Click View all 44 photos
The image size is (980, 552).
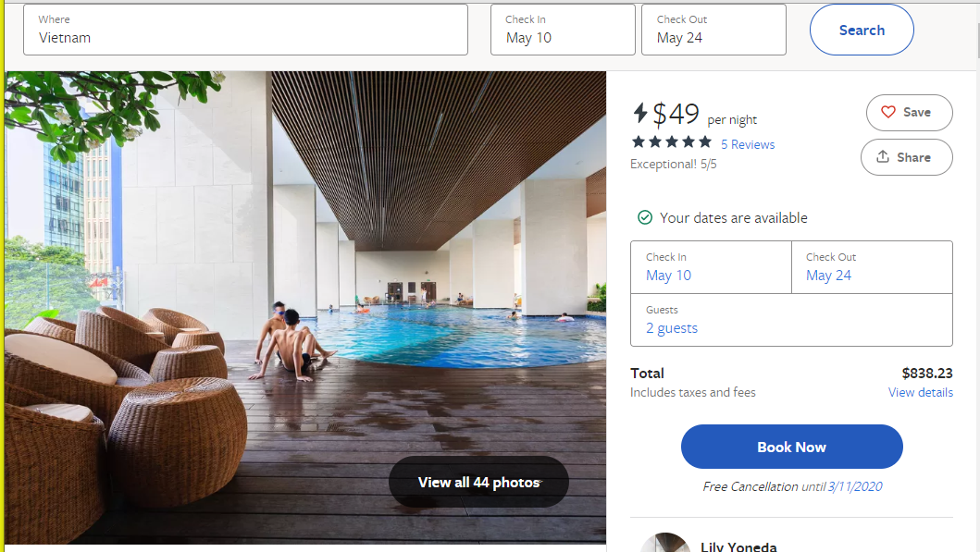(x=478, y=482)
